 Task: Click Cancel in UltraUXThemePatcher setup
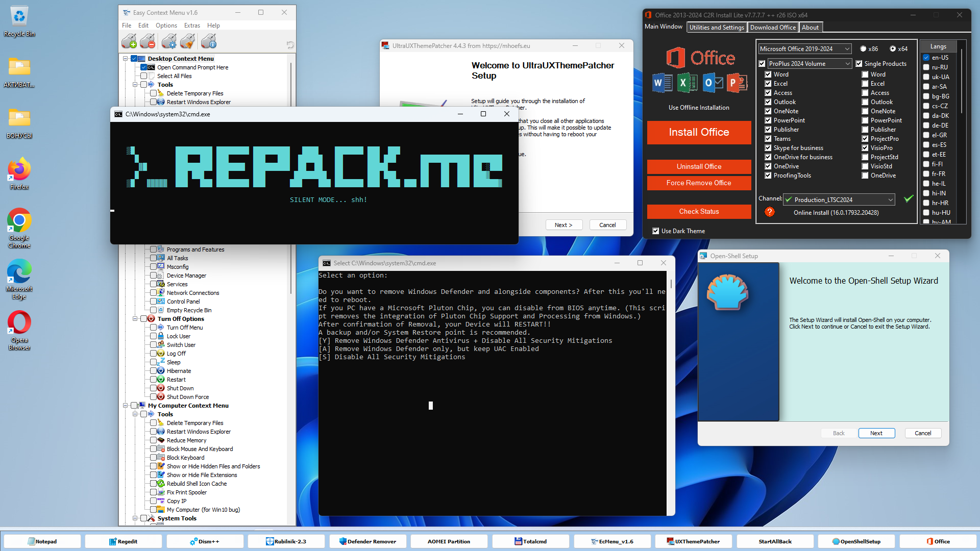click(607, 225)
